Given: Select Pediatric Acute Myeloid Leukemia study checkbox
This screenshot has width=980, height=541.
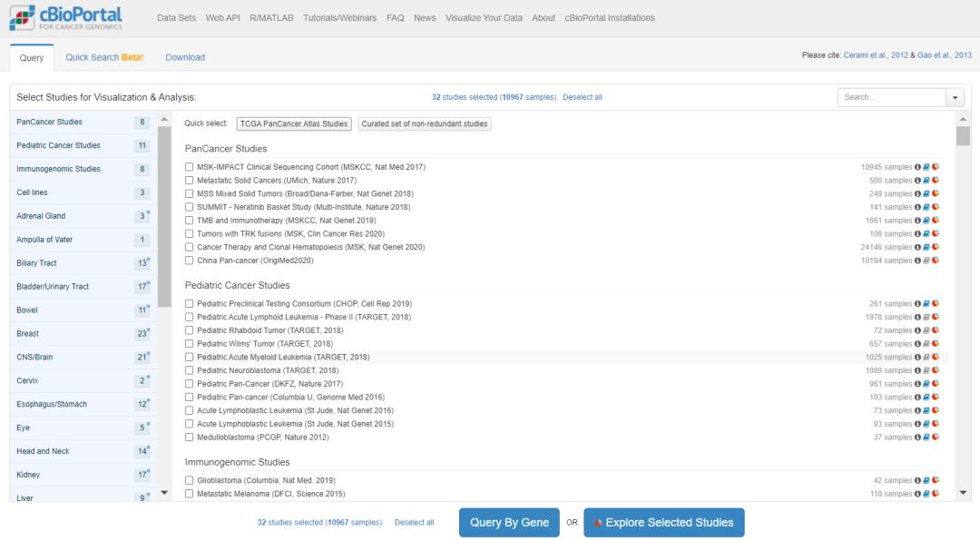Looking at the screenshot, I should click(189, 358).
